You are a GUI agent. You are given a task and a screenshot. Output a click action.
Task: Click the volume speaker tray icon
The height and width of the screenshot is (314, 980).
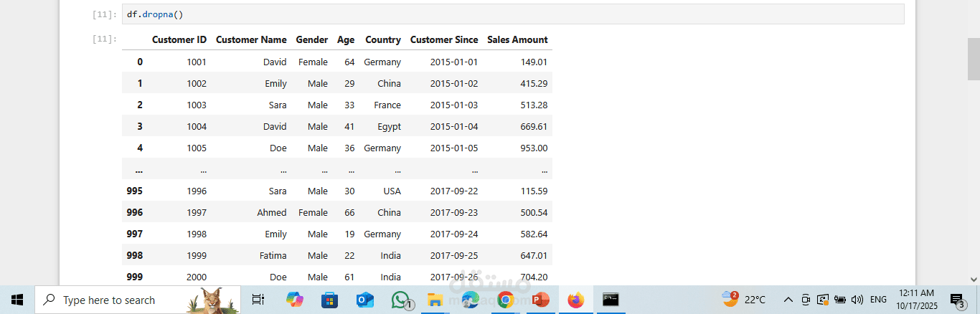click(857, 300)
